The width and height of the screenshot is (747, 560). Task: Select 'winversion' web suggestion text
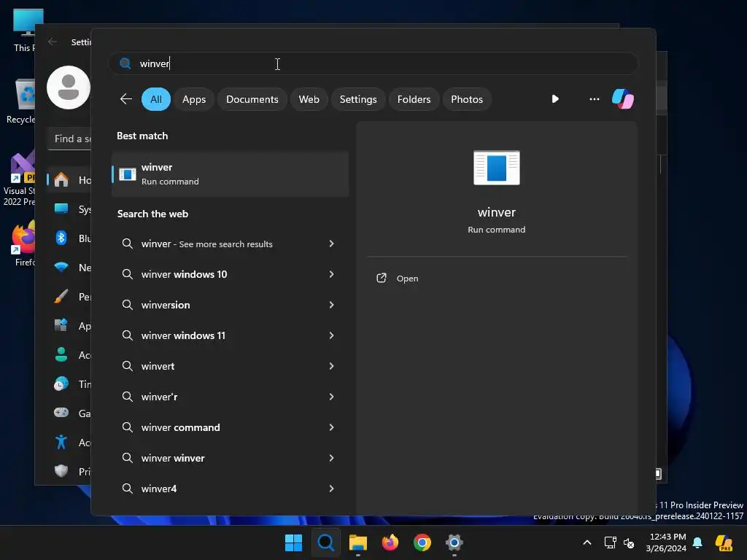click(x=166, y=305)
